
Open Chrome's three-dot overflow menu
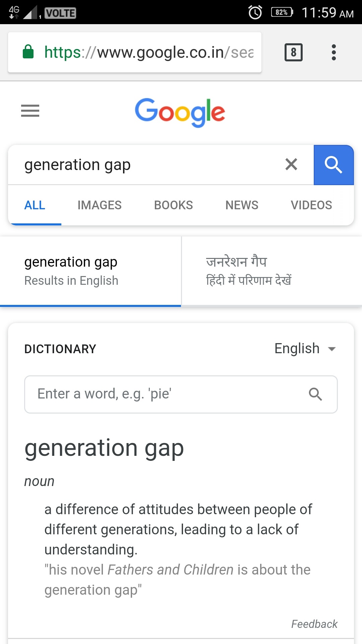[334, 52]
